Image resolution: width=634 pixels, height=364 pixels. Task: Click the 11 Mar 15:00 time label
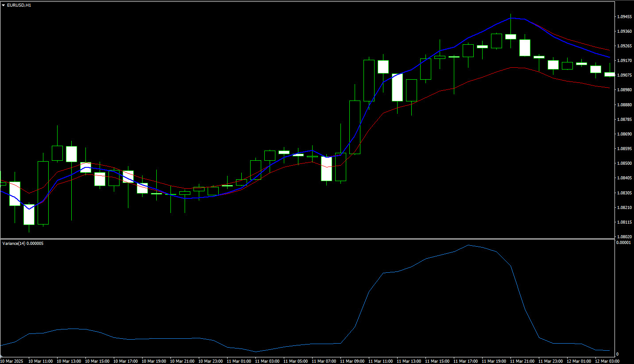point(437,361)
